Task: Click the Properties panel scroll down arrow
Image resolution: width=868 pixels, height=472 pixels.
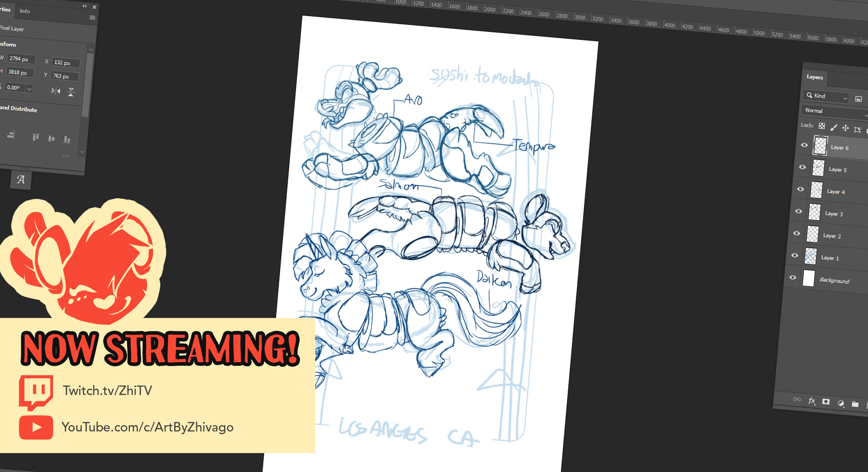Action: [82, 152]
